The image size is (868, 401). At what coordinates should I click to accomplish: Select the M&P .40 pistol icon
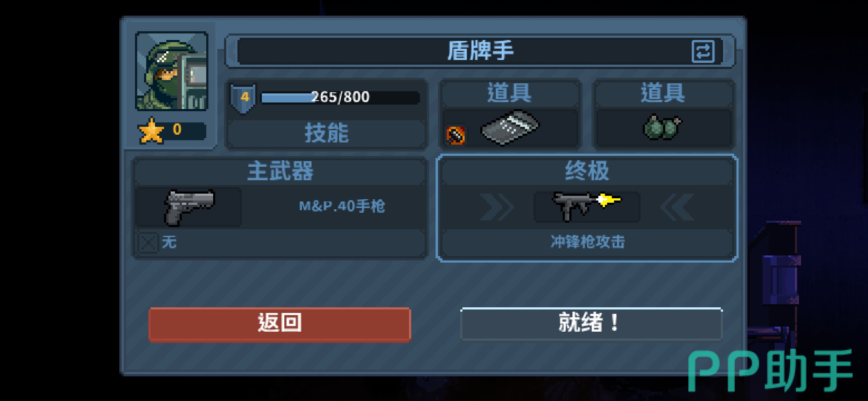coord(189,207)
